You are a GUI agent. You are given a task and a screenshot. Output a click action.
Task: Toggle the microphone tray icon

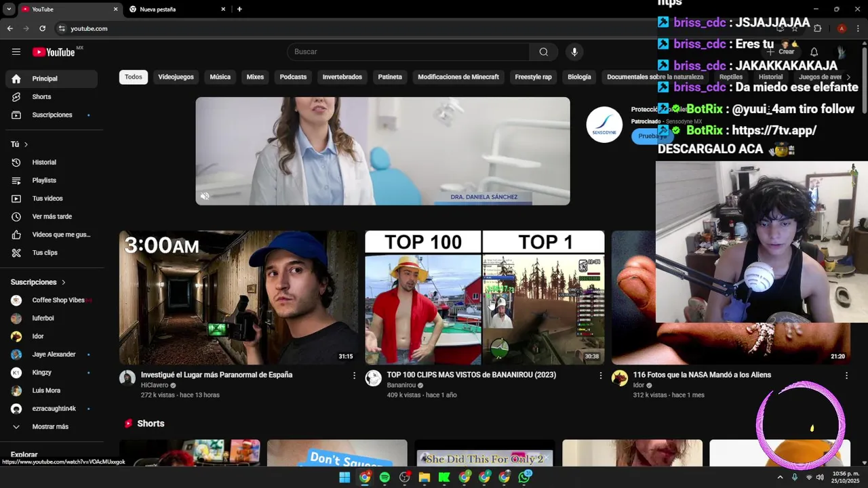794,477
